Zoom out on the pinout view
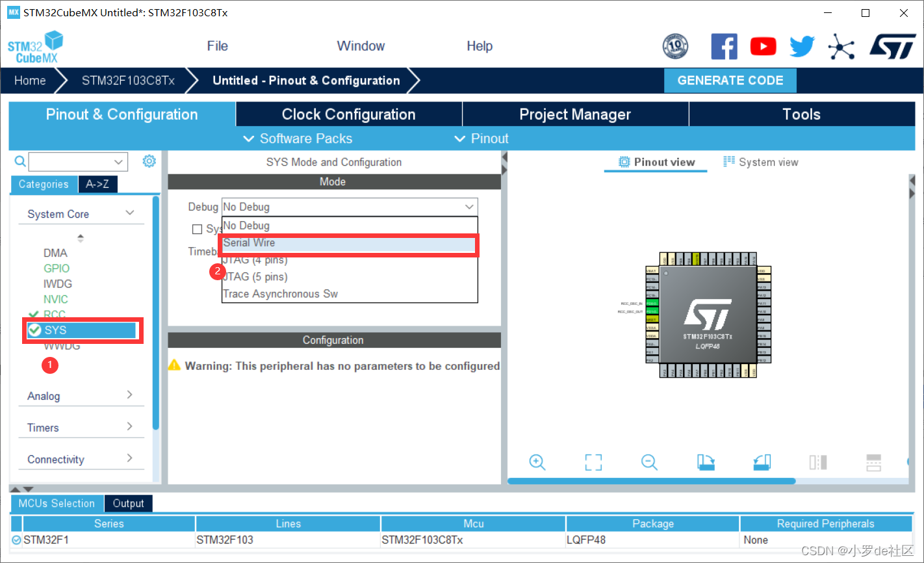924x563 pixels. point(649,462)
